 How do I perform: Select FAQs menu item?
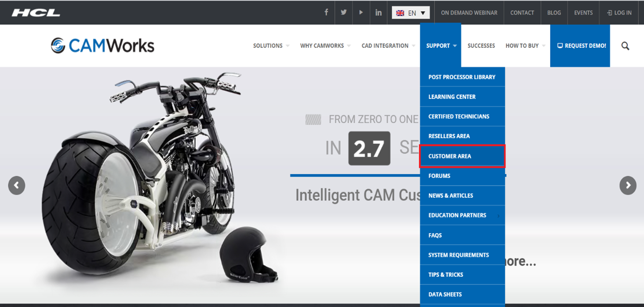tap(463, 235)
